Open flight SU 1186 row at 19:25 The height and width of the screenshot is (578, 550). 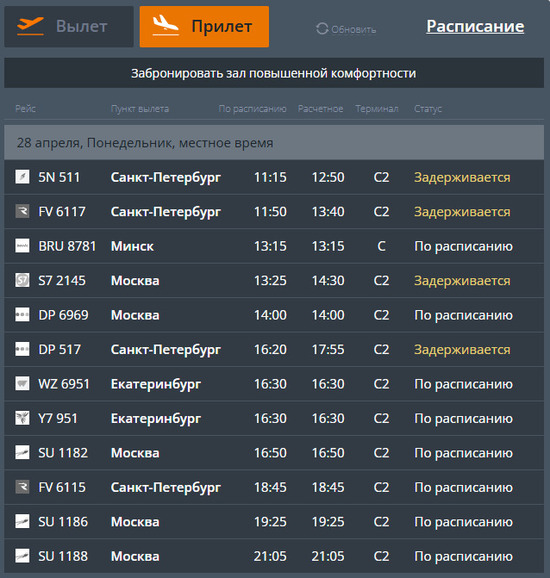(x=274, y=522)
